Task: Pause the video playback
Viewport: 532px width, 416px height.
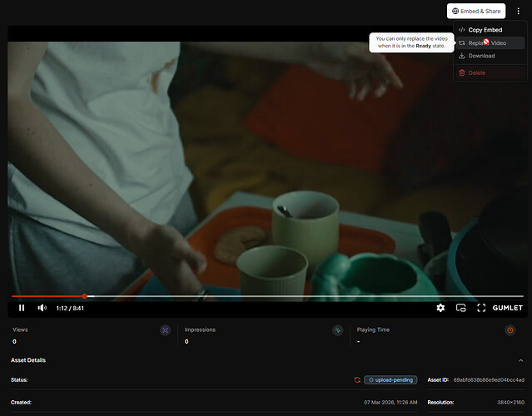Action: (22, 308)
